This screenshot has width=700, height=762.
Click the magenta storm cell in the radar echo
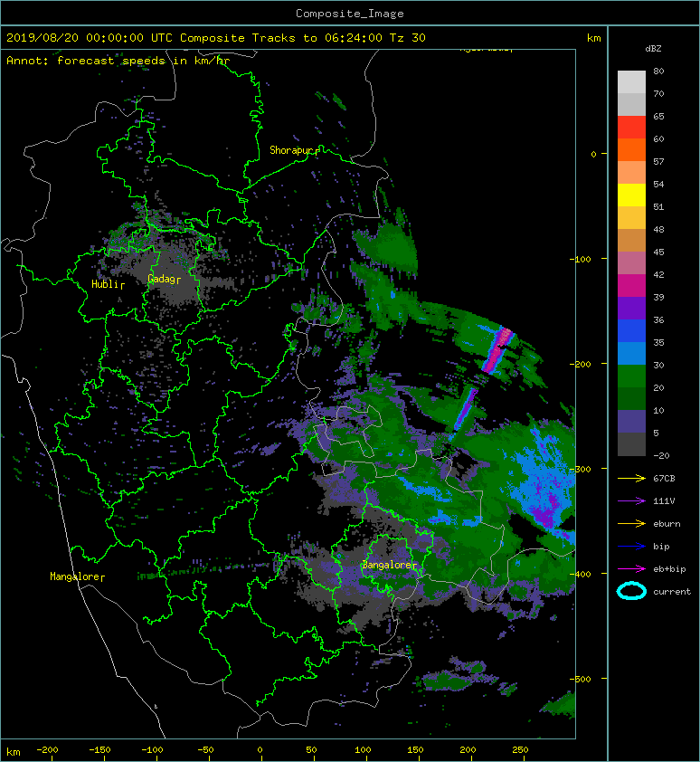coord(499,349)
